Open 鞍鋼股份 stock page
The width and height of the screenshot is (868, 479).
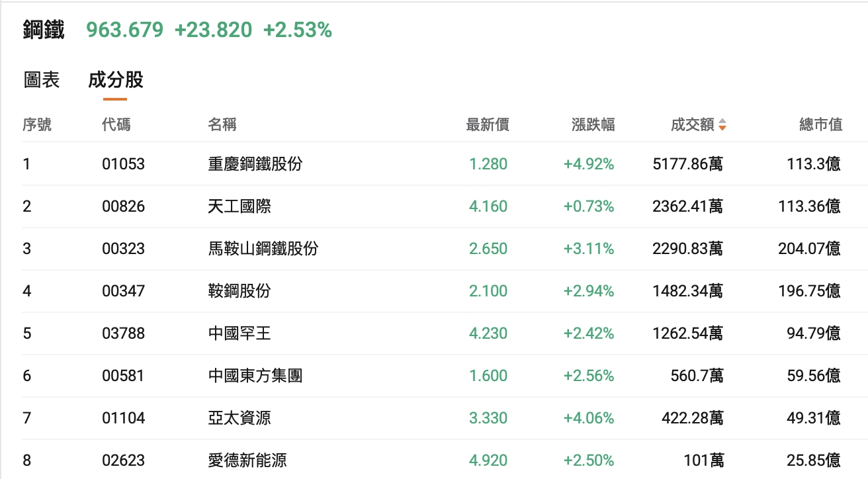click(239, 290)
